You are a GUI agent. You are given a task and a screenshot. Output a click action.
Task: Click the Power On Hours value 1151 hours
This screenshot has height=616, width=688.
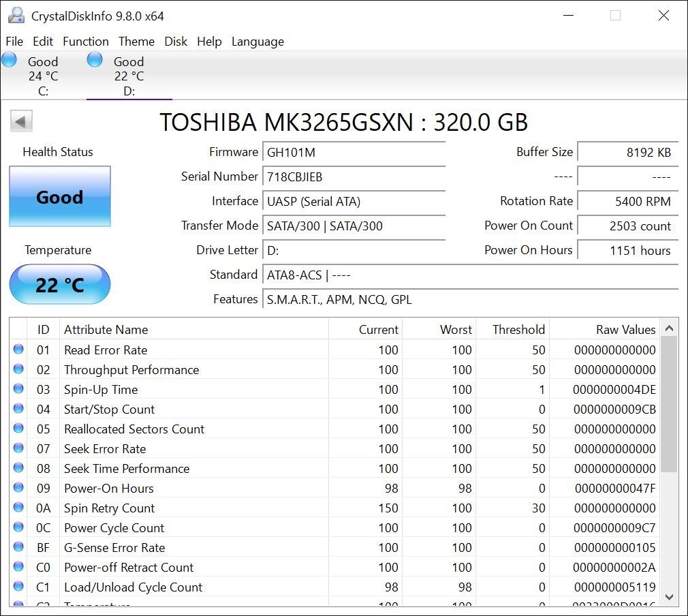[628, 251]
